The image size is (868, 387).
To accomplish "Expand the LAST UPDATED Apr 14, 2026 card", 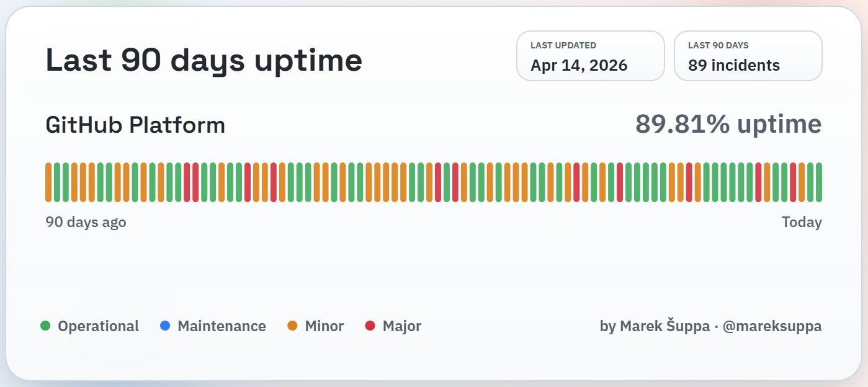I will click(590, 55).
